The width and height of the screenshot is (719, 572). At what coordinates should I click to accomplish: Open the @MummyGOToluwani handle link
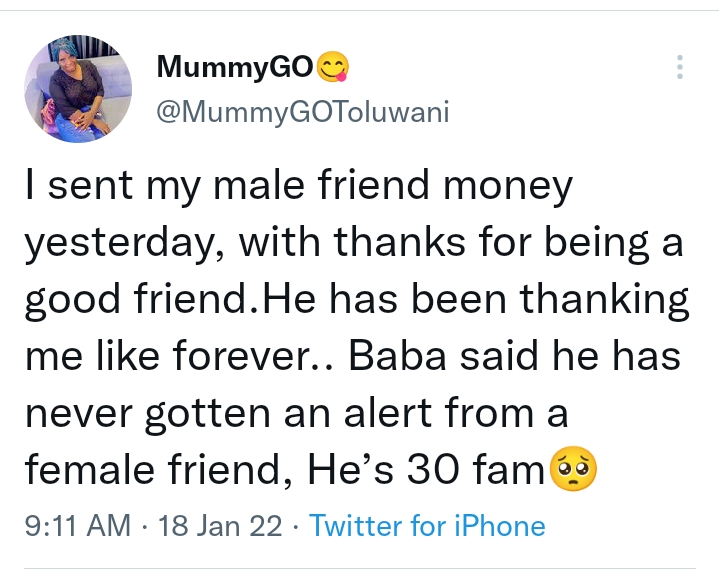pos(303,111)
